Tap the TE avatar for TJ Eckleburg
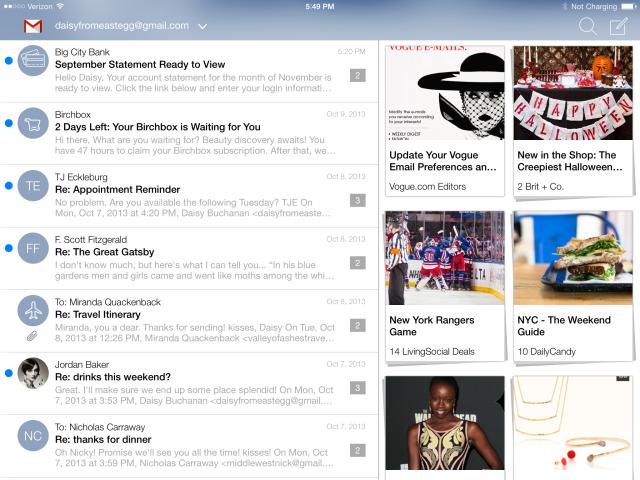 pyautogui.click(x=33, y=186)
